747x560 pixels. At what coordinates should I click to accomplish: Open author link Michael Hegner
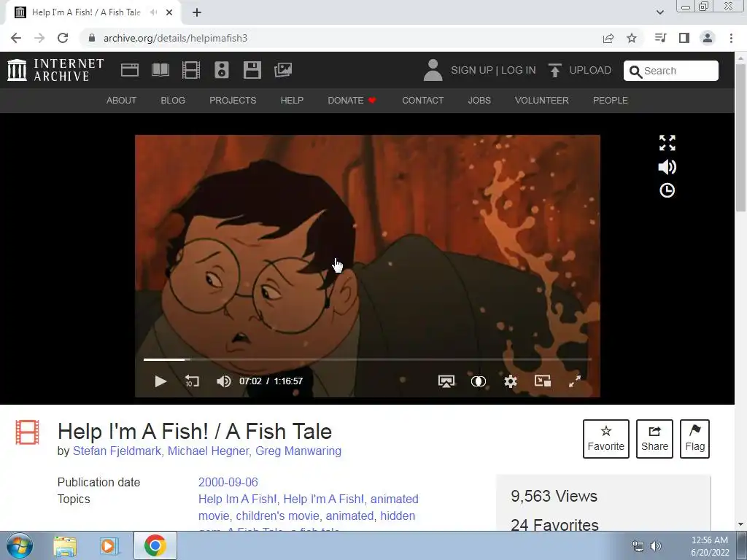208,451
